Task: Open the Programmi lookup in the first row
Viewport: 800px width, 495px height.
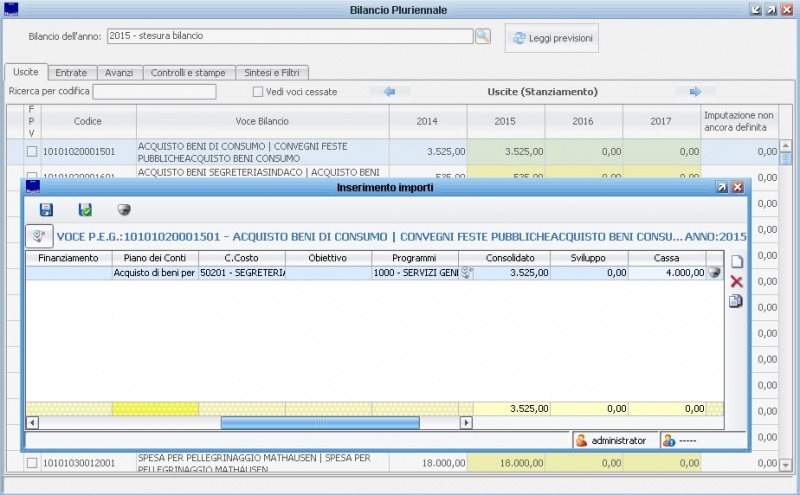Action: coord(466,272)
